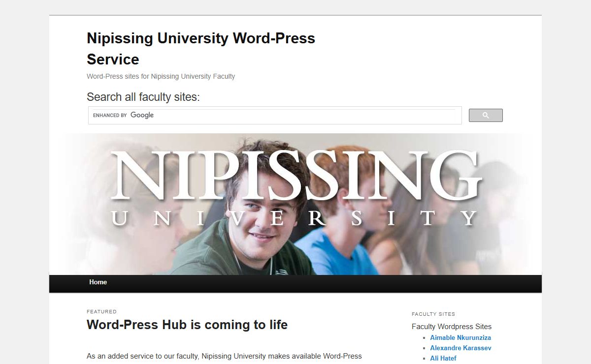Screen dimensions: 591x364
Task: Visit Aimable Nkurunziza faculty site
Action: 460,338
